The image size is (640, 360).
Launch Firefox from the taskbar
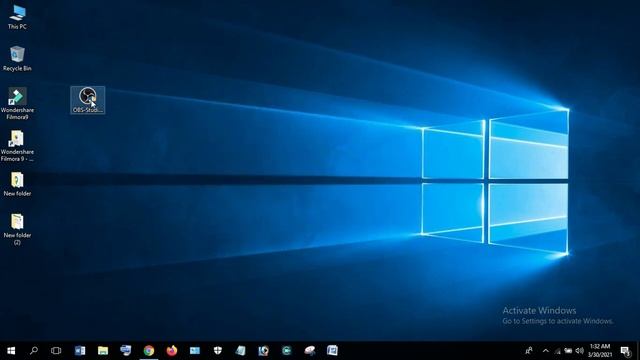172,351
